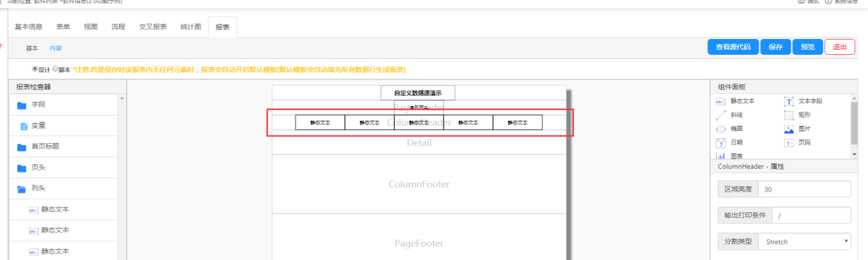Click the 报表检查器 scrollbar up arrow
Screen dimensions: 868x260
click(x=122, y=99)
